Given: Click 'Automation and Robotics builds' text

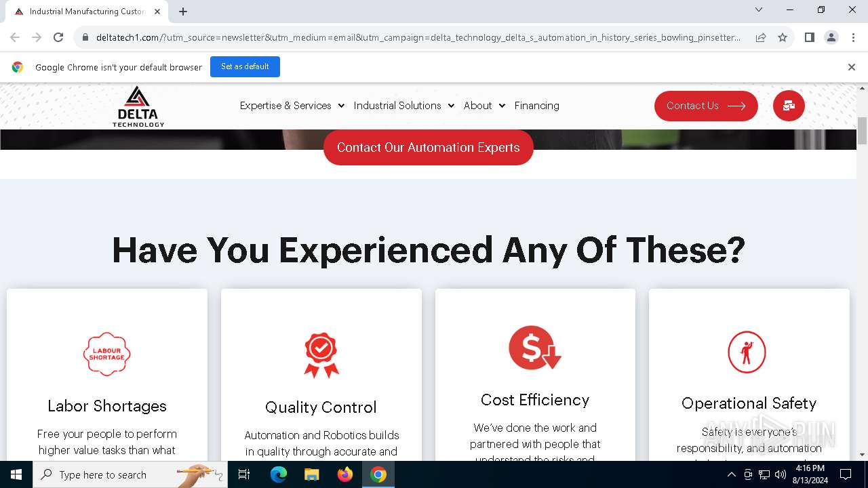Looking at the screenshot, I should point(321,435).
